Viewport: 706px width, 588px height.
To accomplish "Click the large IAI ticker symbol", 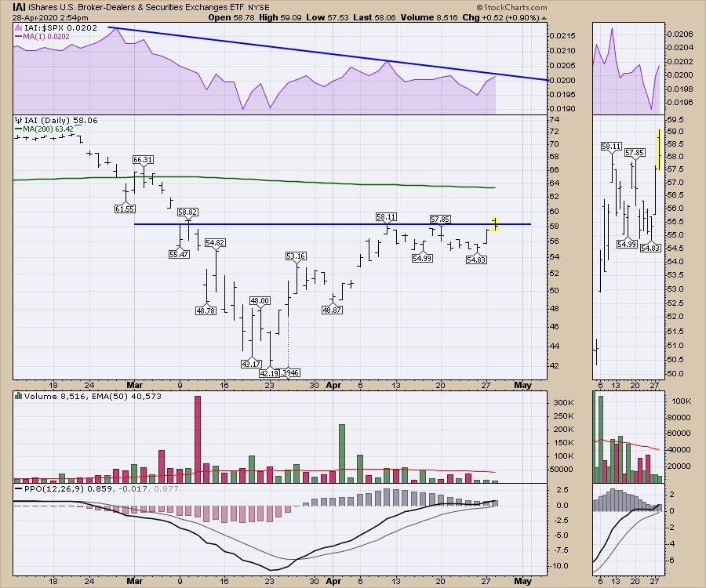I will click(x=19, y=7).
